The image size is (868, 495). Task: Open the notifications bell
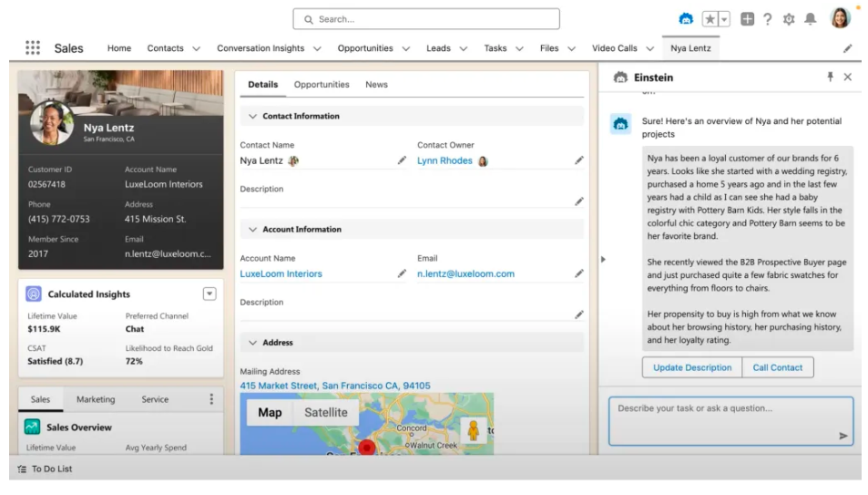[x=809, y=19]
